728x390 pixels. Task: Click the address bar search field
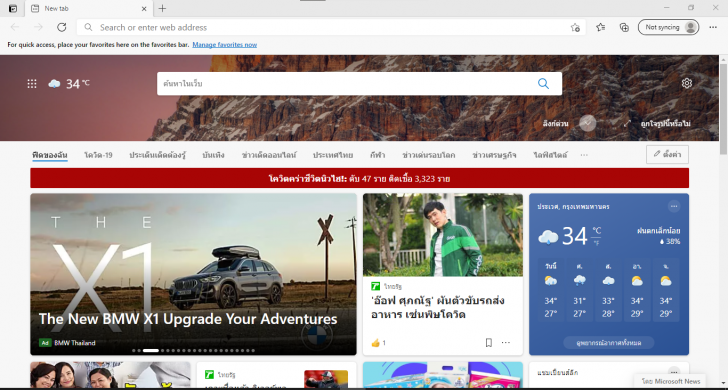(331, 27)
